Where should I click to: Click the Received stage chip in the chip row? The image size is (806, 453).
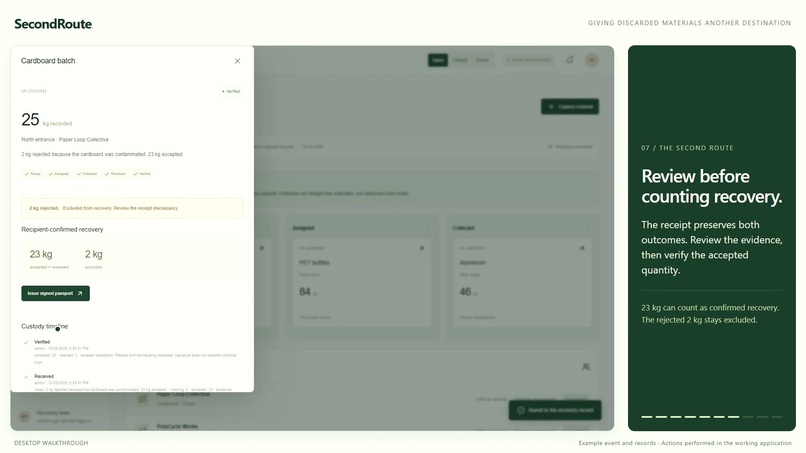[115, 174]
